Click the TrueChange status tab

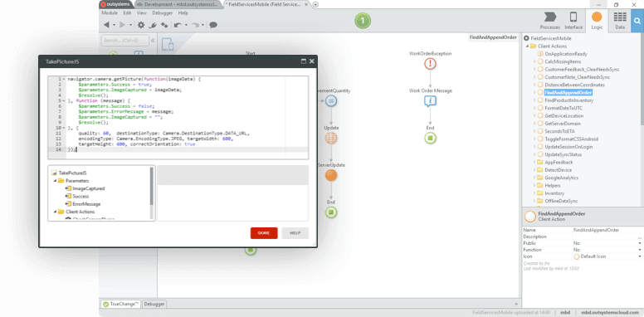[x=121, y=305]
